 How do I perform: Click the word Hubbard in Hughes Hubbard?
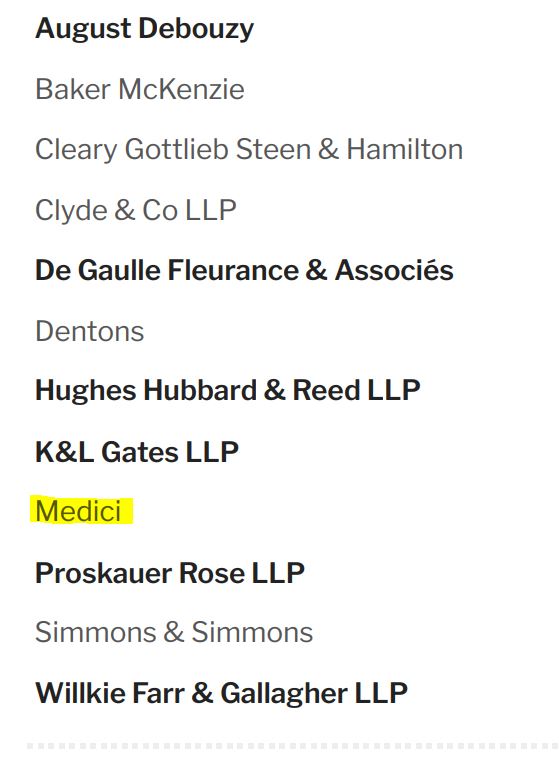coord(199,390)
